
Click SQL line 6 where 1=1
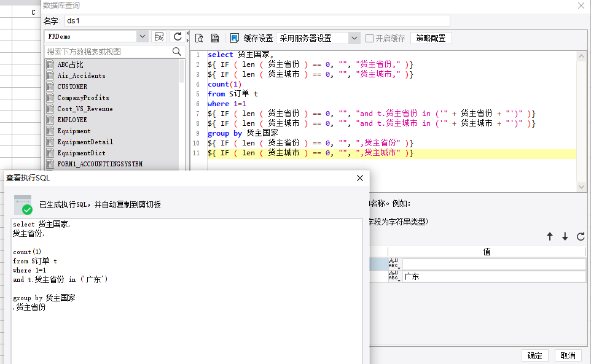coord(227,104)
